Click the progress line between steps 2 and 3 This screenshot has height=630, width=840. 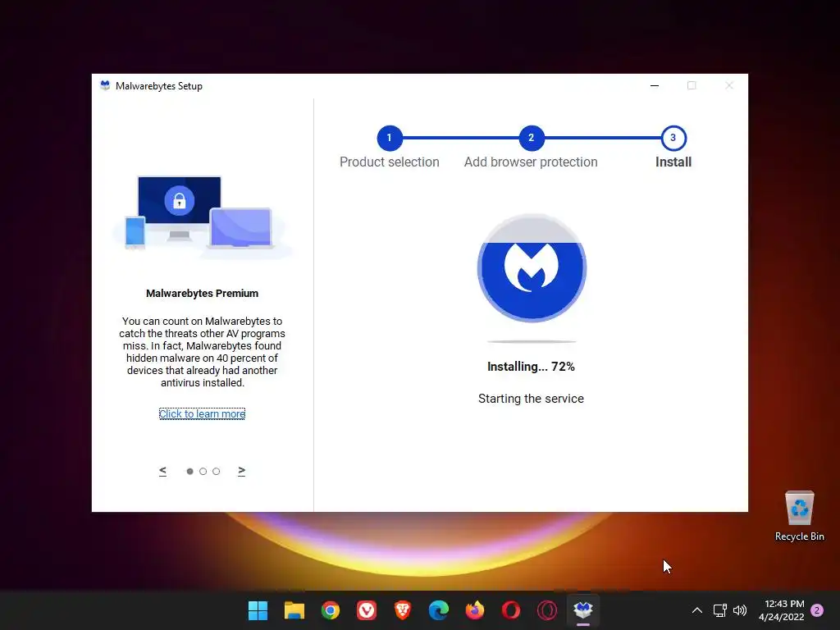[602, 138]
